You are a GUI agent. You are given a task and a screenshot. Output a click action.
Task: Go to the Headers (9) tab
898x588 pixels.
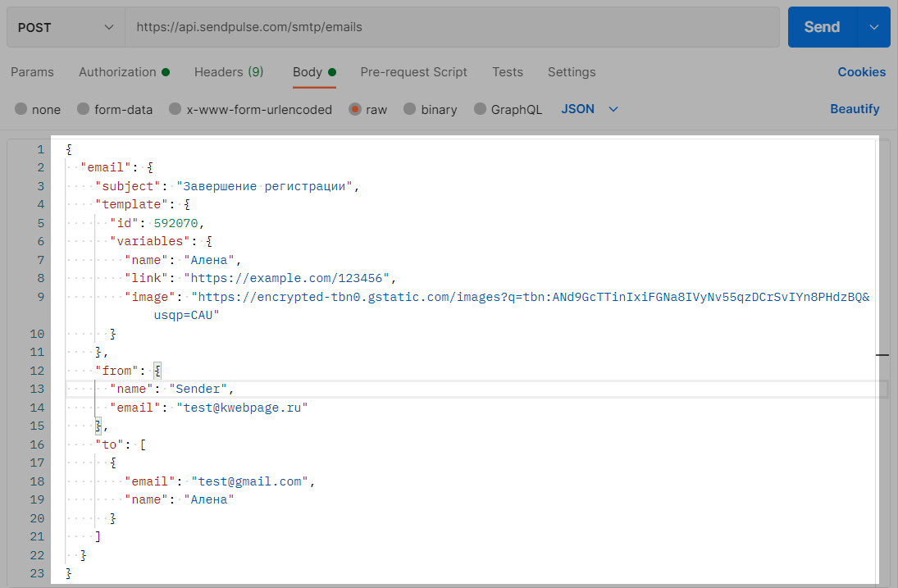pos(229,72)
